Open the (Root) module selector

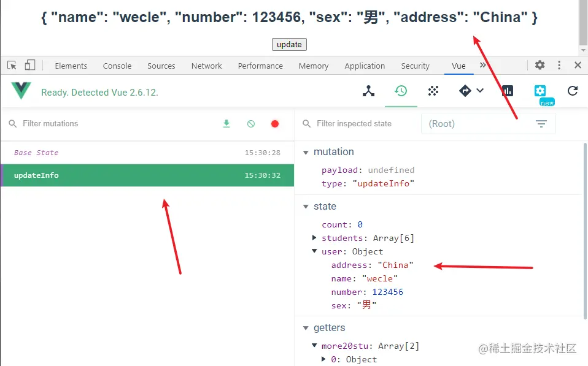(488, 124)
